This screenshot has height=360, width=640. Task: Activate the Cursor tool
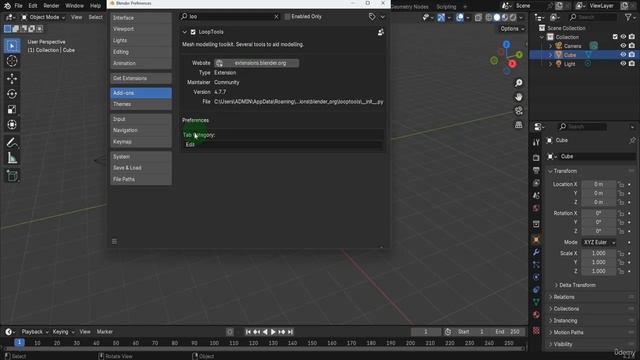[12, 61]
